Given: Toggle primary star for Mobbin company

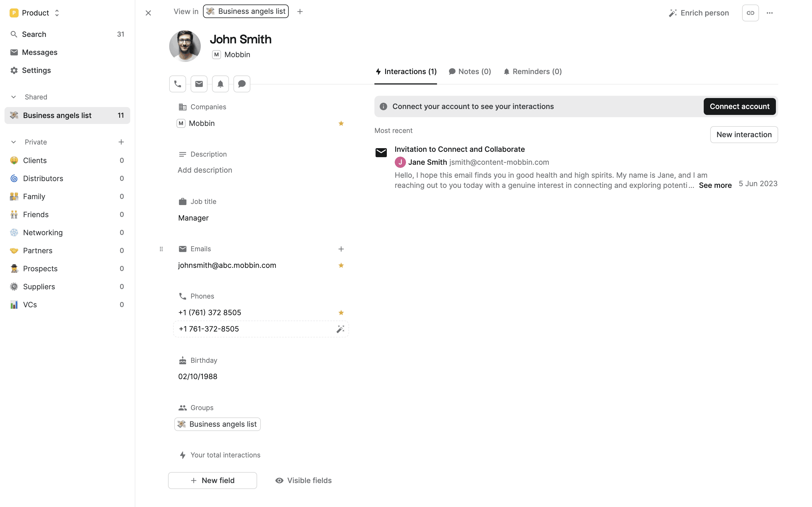Looking at the screenshot, I should pos(341,123).
